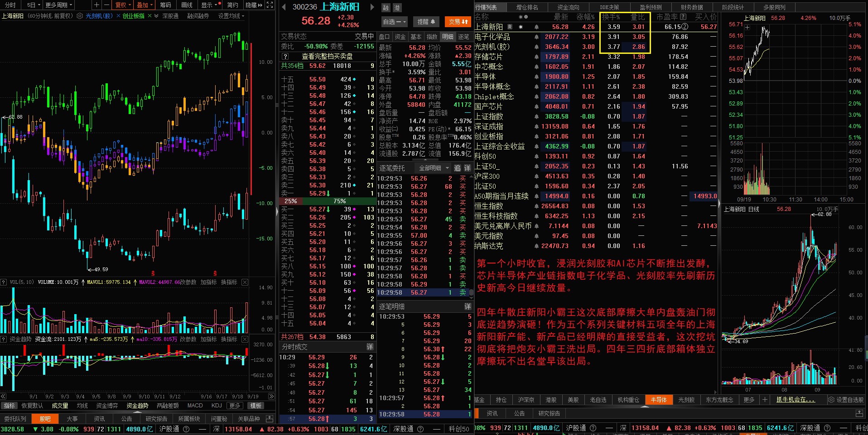Viewport: 868px width, 435px height.
Task: Switch to the 研究报告 tab in left panel
Action: pos(156,419)
